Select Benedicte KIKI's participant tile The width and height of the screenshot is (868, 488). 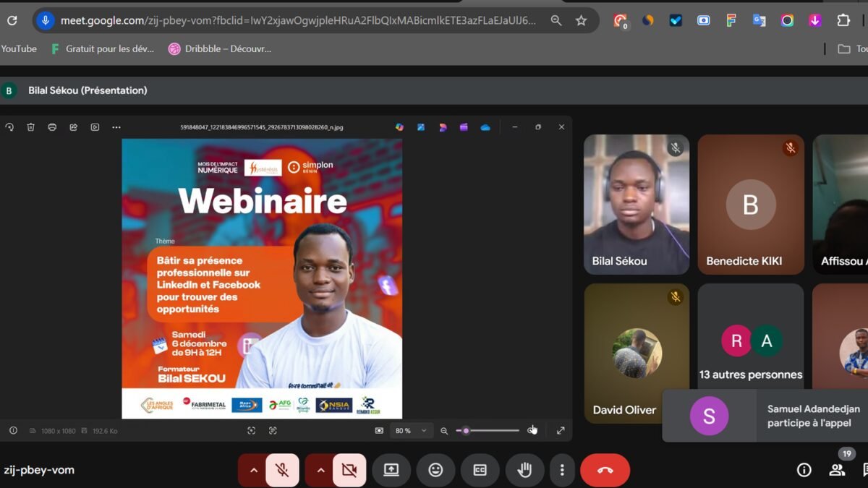(x=751, y=205)
